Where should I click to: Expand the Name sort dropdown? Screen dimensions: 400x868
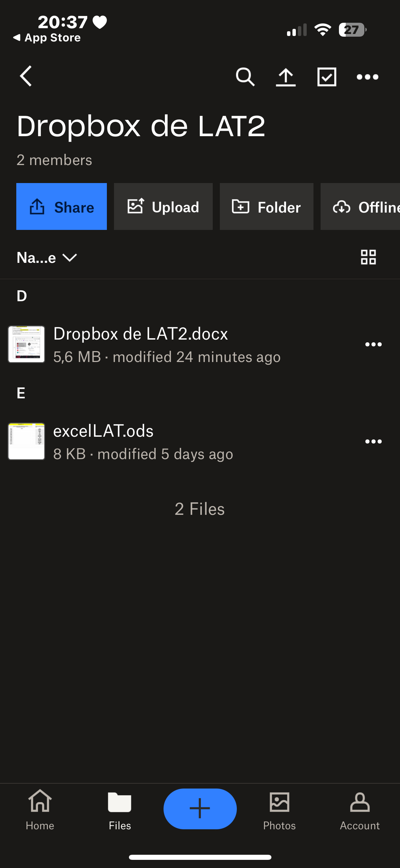click(47, 258)
